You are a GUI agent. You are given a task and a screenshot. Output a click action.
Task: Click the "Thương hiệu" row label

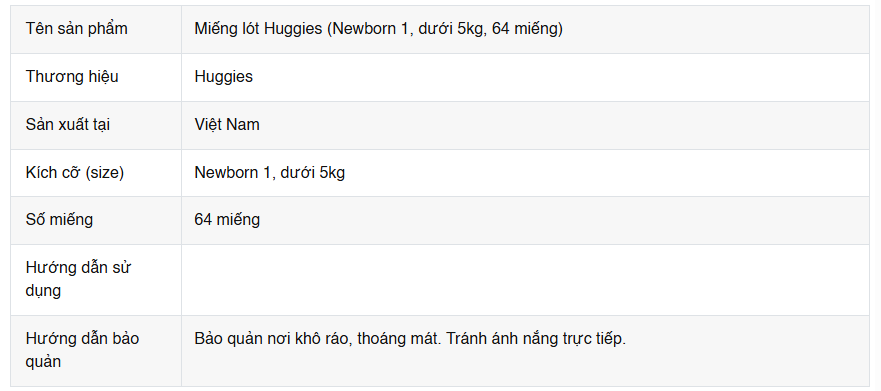(x=72, y=76)
